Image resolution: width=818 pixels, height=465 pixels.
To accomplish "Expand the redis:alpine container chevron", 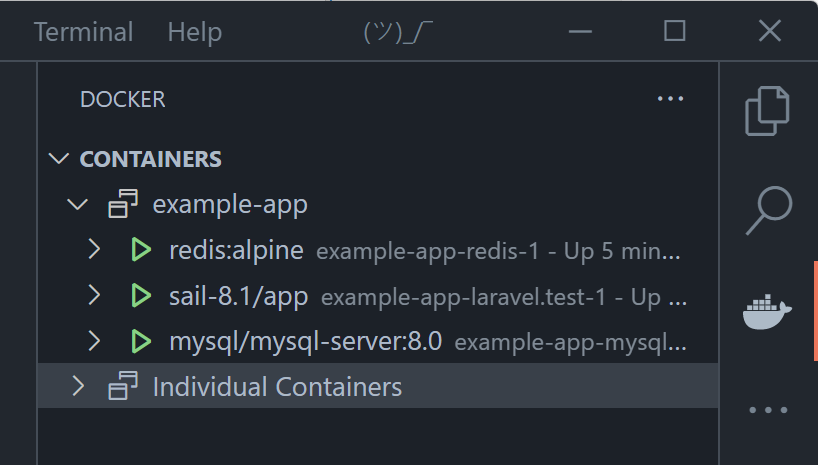I will click(95, 250).
